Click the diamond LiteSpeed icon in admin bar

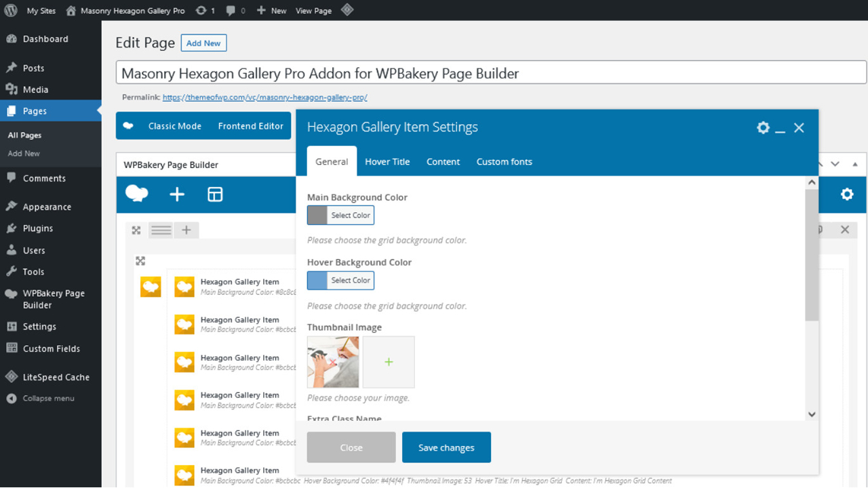(x=347, y=10)
